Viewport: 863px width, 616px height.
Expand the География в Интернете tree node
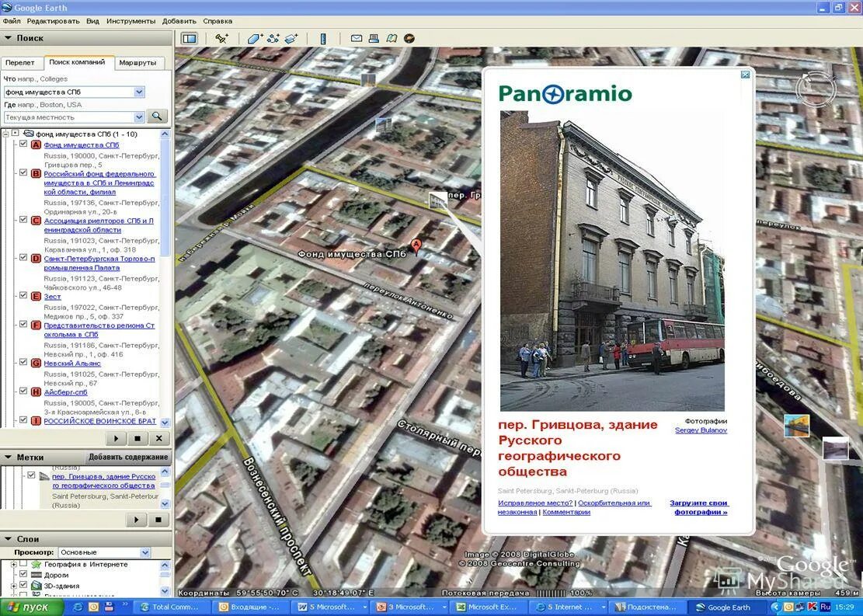pos(13,564)
